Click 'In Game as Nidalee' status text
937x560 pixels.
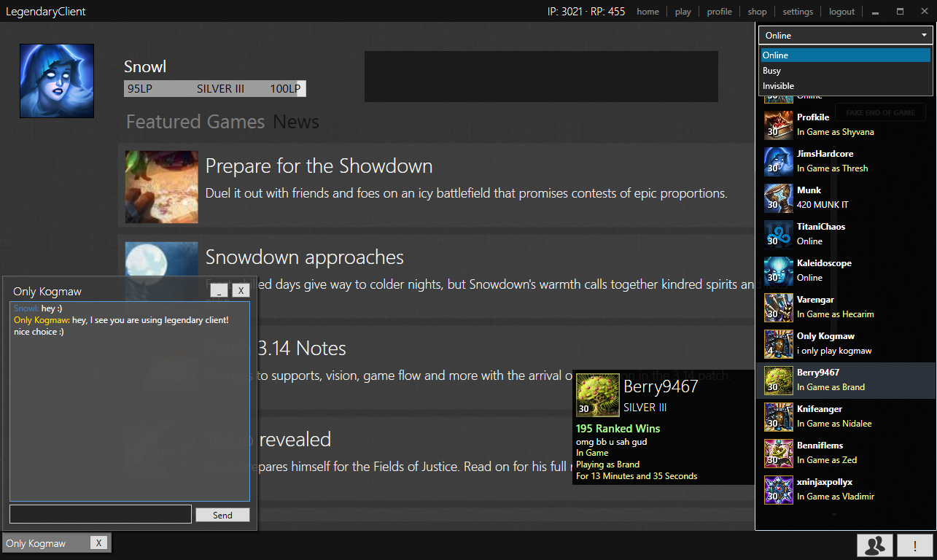point(834,424)
